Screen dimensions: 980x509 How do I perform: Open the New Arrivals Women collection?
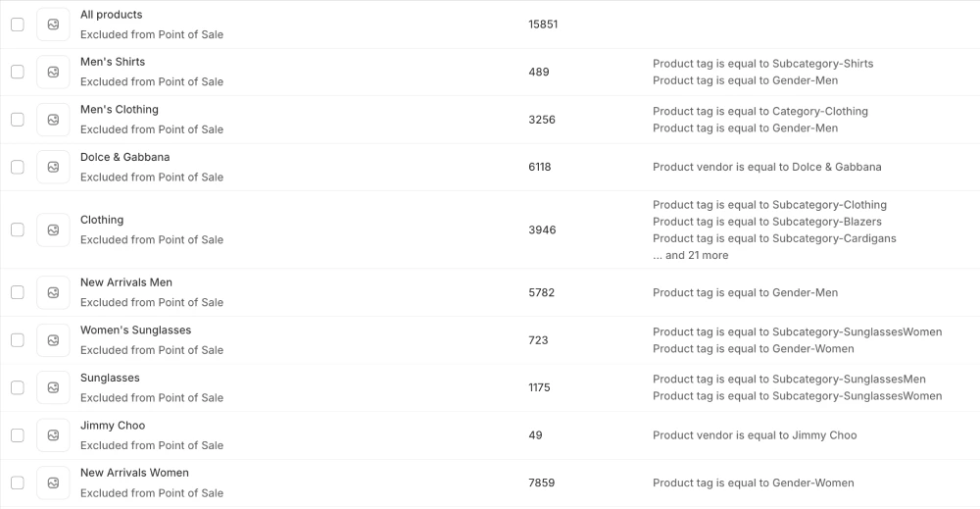tap(134, 473)
